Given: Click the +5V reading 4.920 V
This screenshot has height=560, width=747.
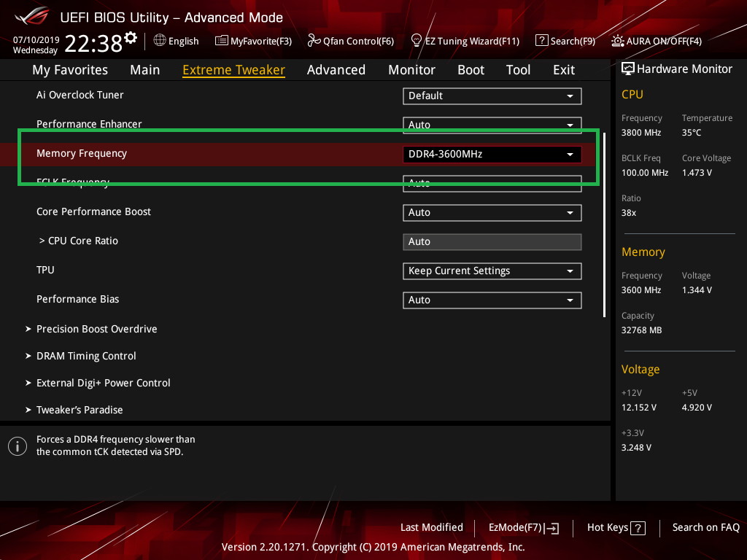Looking at the screenshot, I should click(697, 408).
